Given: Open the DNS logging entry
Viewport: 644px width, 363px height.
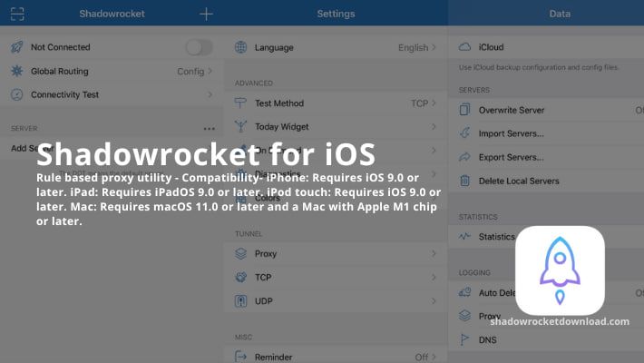Looking at the screenshot, I should (546, 339).
